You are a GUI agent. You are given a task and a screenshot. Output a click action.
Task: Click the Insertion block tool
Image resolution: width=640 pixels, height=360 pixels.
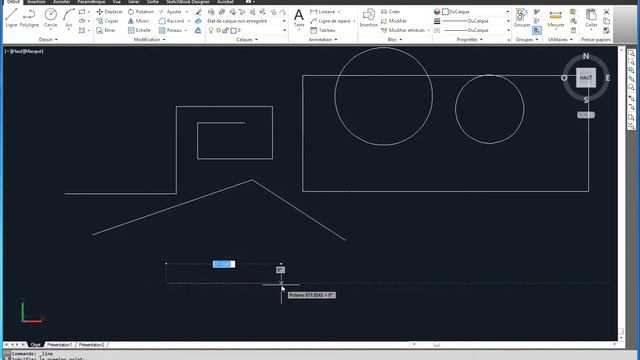pos(368,18)
